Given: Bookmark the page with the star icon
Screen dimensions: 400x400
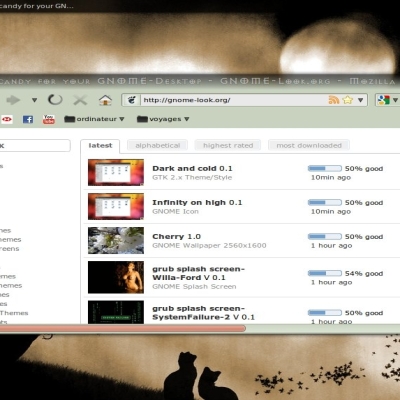Looking at the screenshot, I should [x=348, y=100].
